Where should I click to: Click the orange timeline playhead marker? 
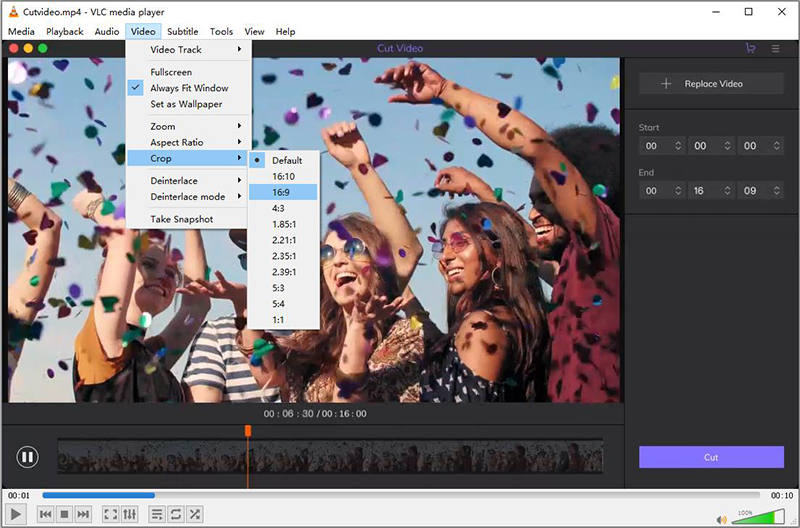pyautogui.click(x=248, y=431)
